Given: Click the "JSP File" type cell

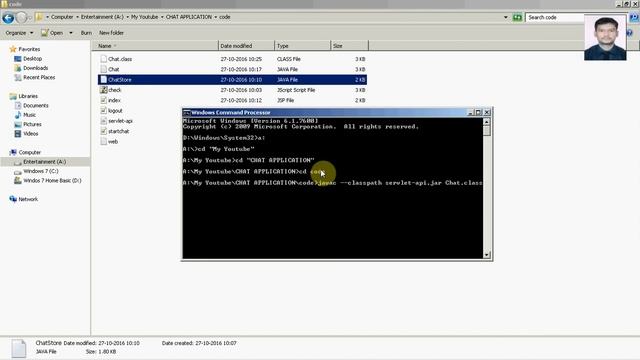Looking at the screenshot, I should tap(285, 100).
